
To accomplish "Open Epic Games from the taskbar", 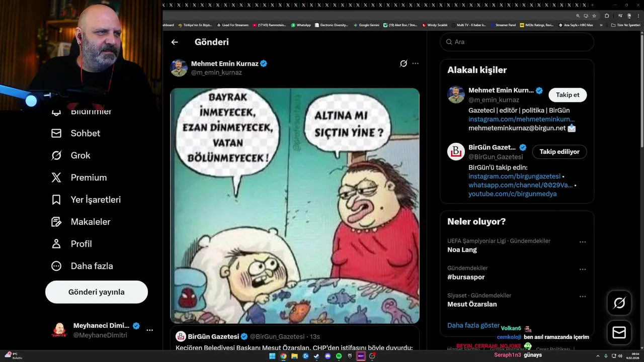I will pos(350,356).
